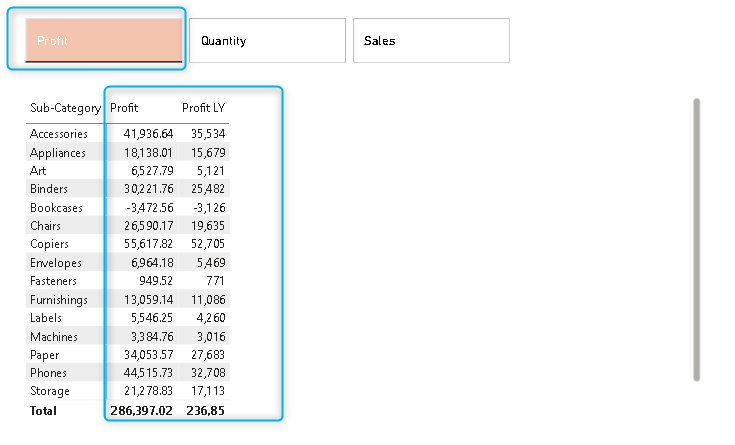Select the Furnishings row label
The width and height of the screenshot is (735, 445).
(x=59, y=300)
